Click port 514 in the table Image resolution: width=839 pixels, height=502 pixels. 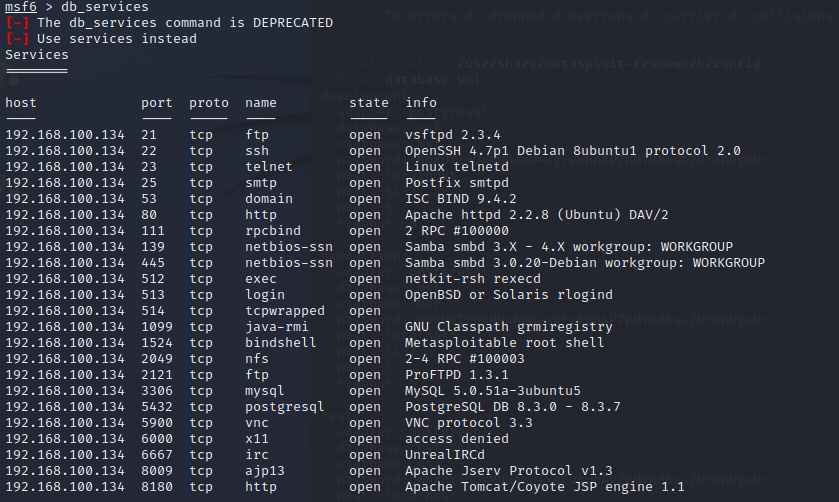pyautogui.click(x=153, y=311)
